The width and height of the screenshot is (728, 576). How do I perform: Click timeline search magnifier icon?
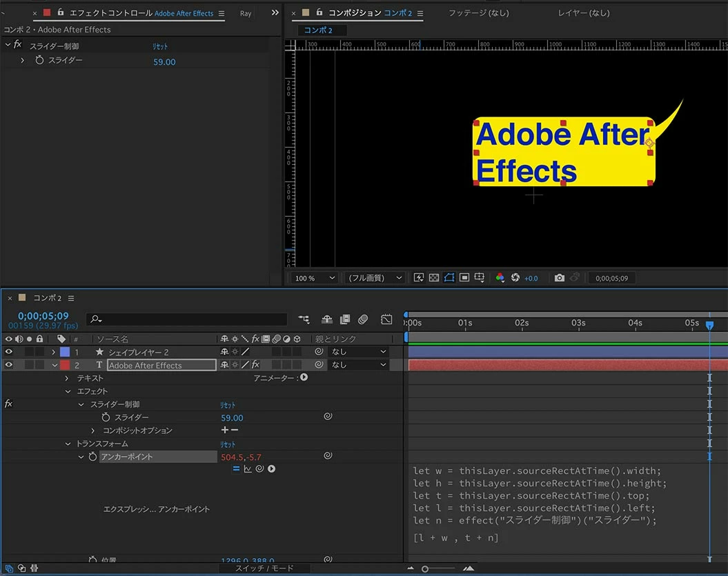pyautogui.click(x=96, y=319)
